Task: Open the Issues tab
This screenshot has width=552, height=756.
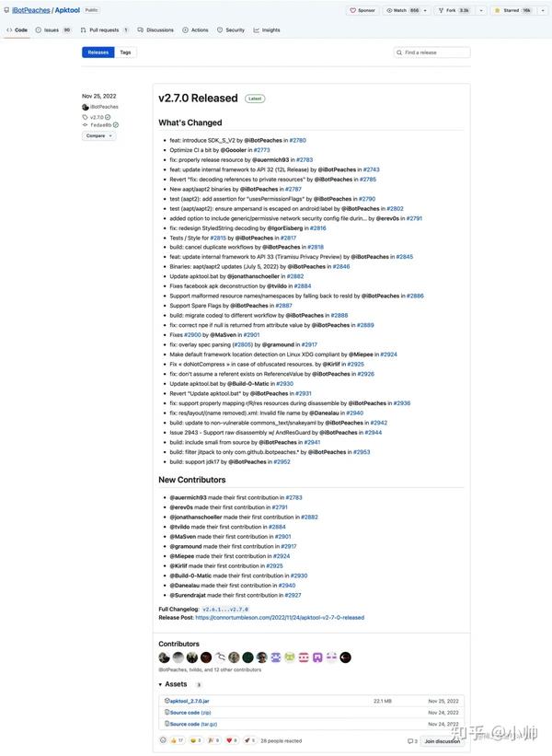Action: (53, 29)
